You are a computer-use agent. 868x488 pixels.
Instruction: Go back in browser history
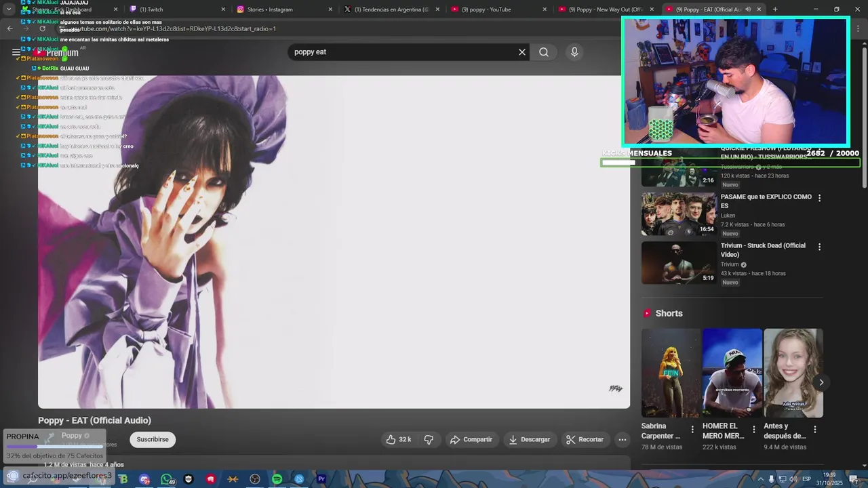click(x=9, y=28)
